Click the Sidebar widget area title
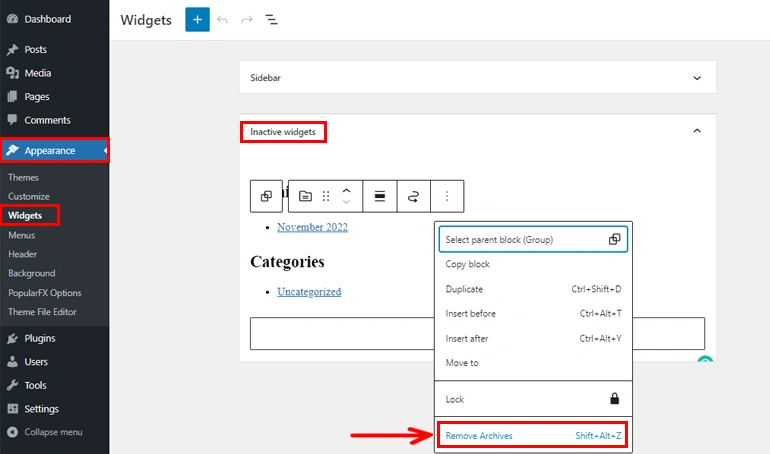The height and width of the screenshot is (454, 770). 265,78
